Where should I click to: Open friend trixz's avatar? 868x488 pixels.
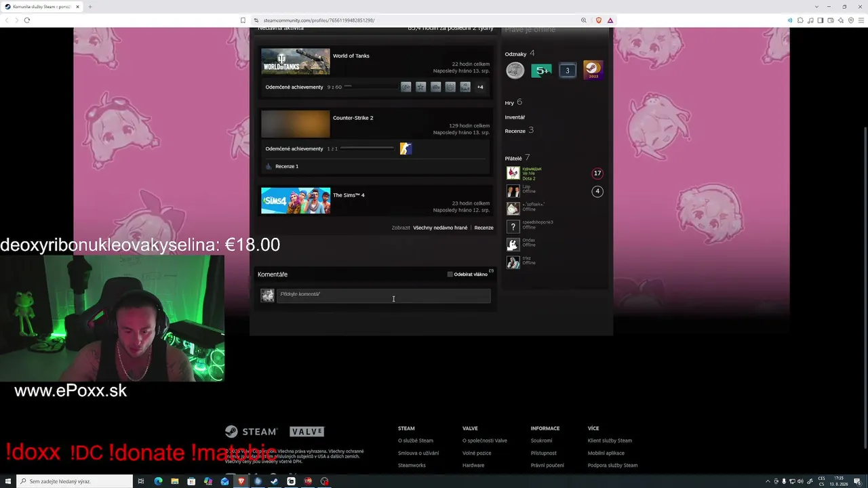[x=513, y=262]
